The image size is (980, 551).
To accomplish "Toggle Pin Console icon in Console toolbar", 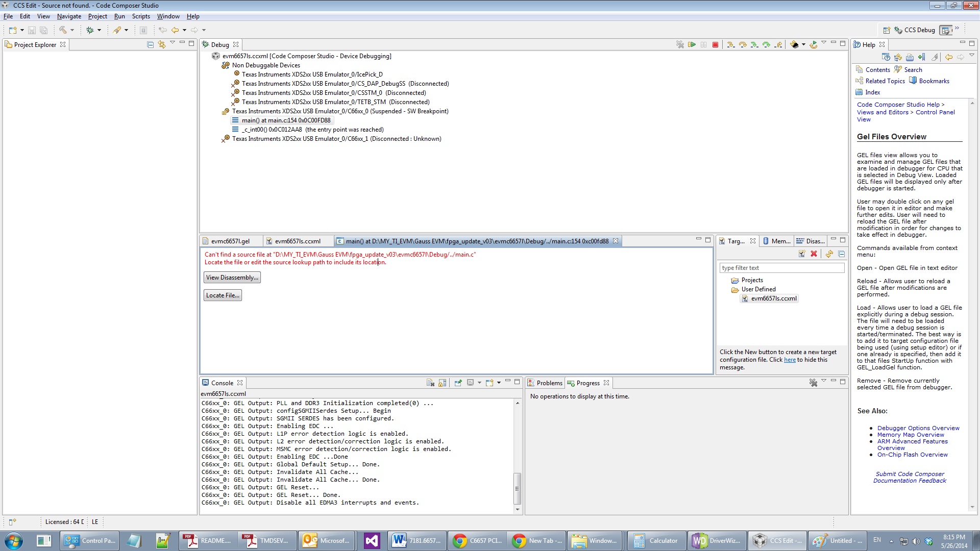I will coord(458,383).
